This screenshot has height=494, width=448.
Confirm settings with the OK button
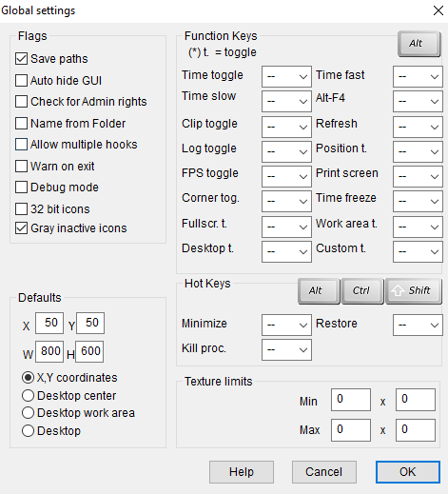click(x=408, y=472)
